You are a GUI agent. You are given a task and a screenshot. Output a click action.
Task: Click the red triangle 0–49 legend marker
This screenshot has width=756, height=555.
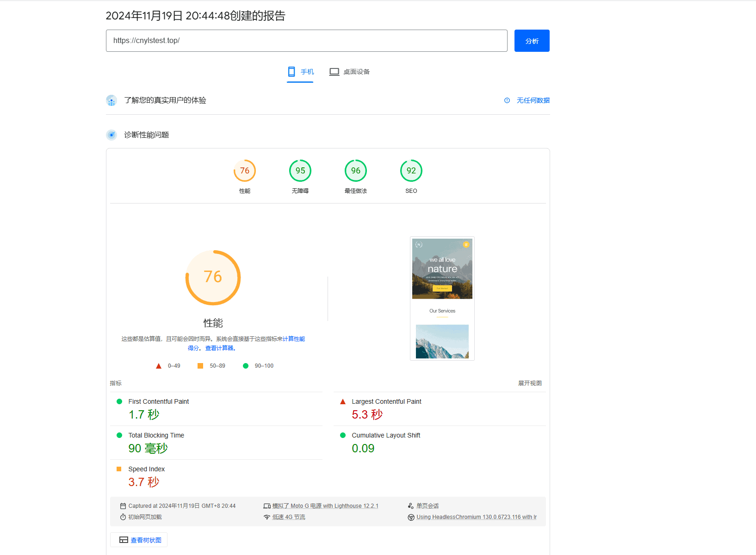click(159, 366)
